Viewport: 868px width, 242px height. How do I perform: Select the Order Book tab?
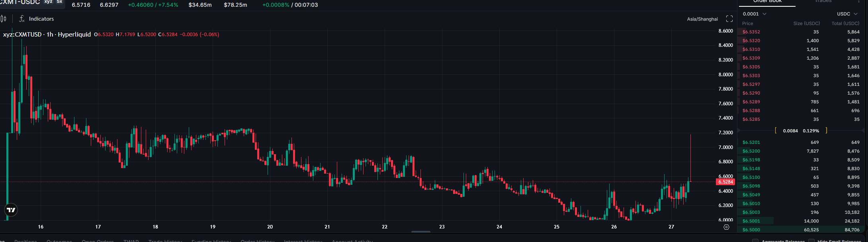[x=767, y=2]
